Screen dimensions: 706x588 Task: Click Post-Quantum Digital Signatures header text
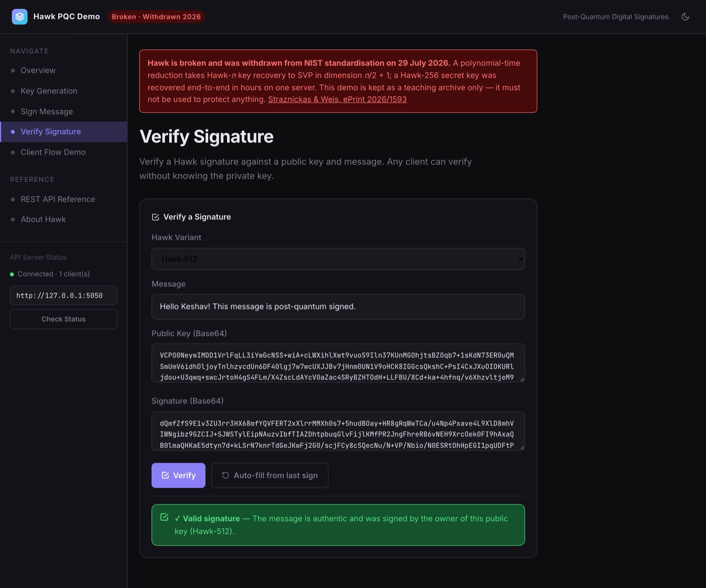616,17
